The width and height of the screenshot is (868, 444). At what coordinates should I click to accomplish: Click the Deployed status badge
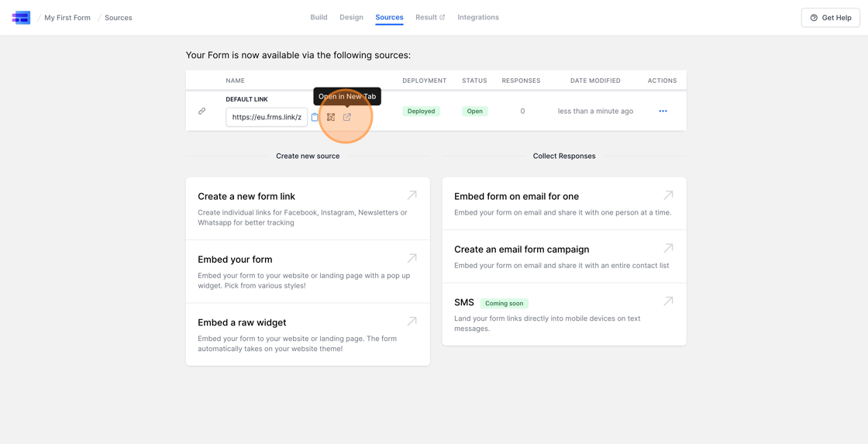point(422,112)
